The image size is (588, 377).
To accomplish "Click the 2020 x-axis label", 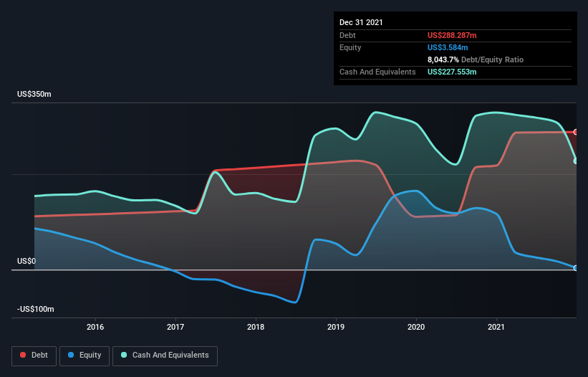I will pos(416,327).
